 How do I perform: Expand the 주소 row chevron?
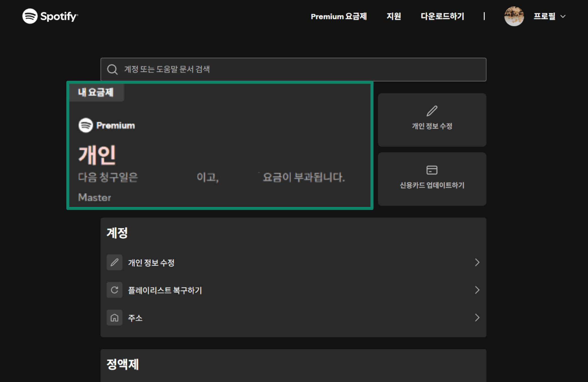pyautogui.click(x=477, y=318)
